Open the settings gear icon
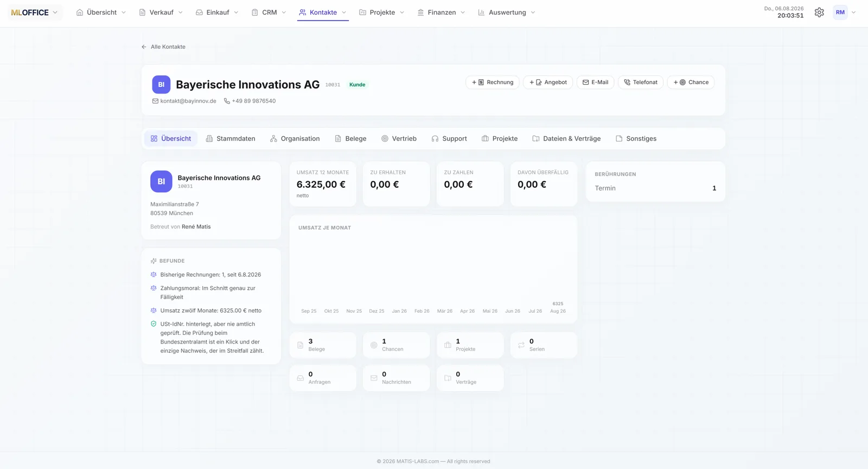 (819, 12)
